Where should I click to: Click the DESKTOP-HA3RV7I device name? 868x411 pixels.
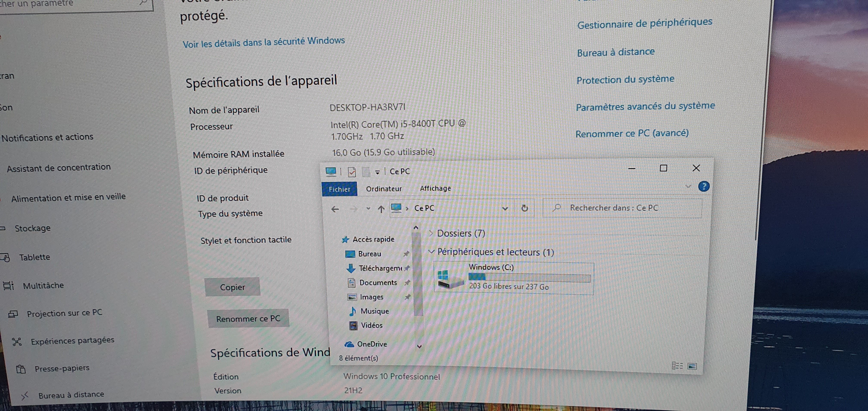[x=367, y=107]
